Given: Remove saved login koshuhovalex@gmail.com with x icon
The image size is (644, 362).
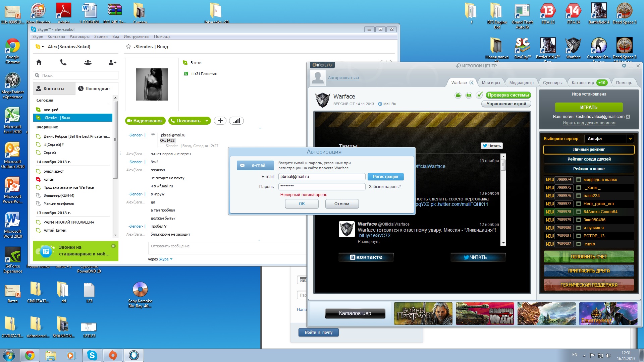Looking at the screenshot, I should [628, 117].
